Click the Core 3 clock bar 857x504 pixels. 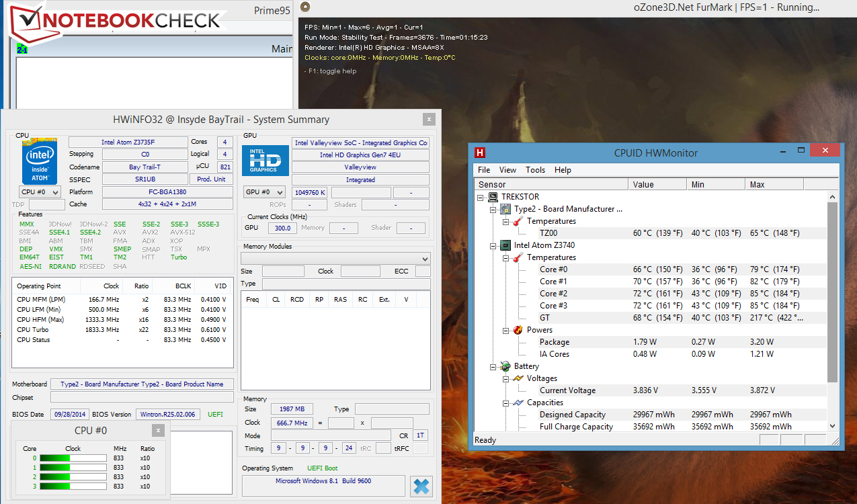[x=73, y=486]
